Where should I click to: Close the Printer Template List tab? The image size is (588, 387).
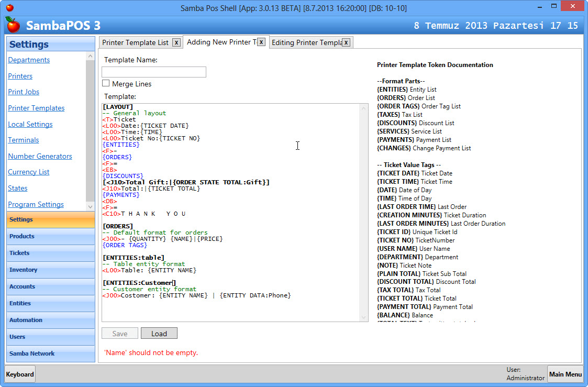coord(176,42)
